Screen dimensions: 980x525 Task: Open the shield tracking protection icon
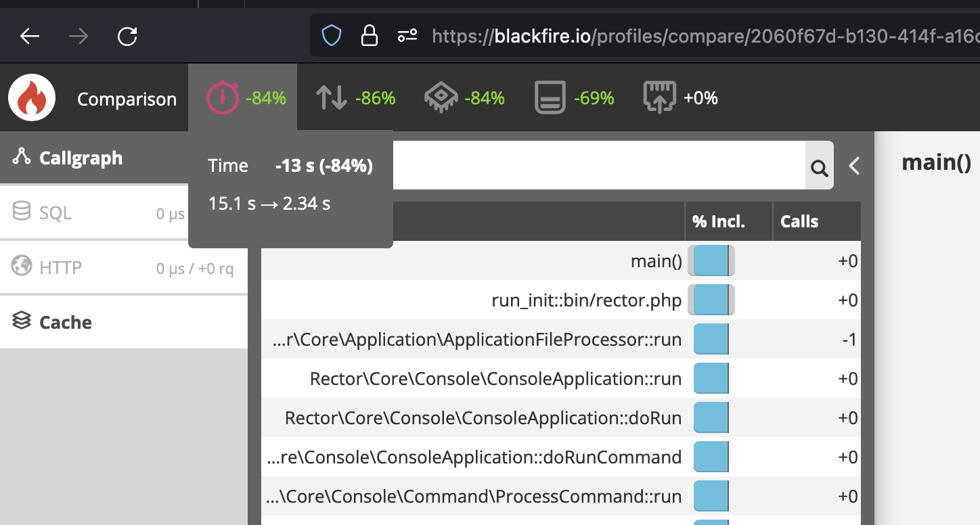click(332, 35)
